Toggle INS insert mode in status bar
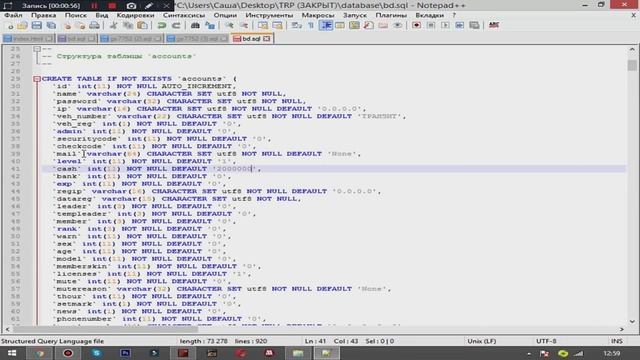Image resolution: width=640 pixels, height=360 pixels. click(x=617, y=341)
